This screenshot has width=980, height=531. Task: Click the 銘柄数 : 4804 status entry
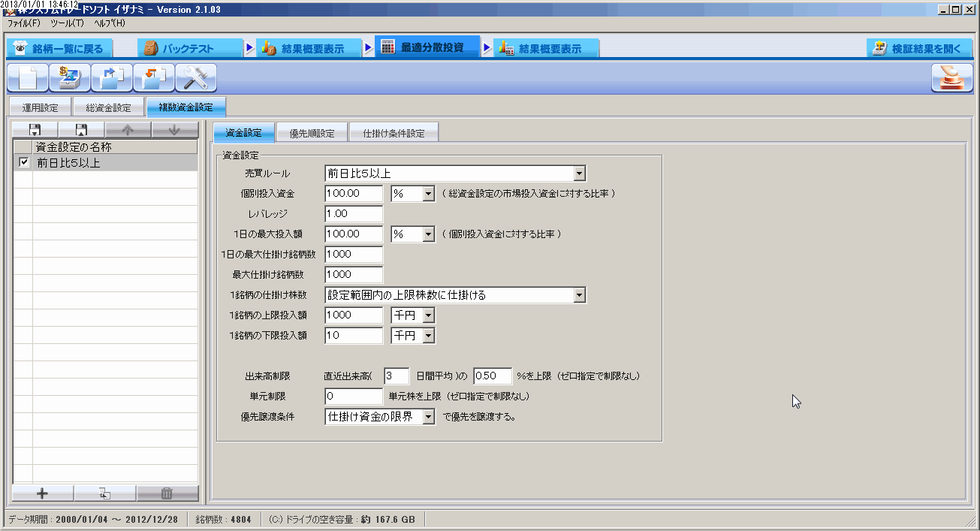point(224,519)
